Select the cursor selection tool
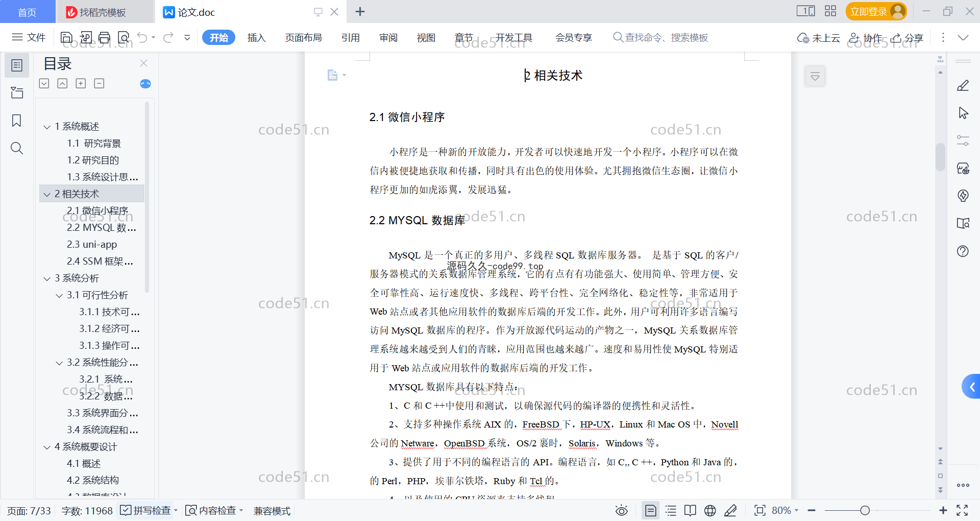 (x=963, y=113)
